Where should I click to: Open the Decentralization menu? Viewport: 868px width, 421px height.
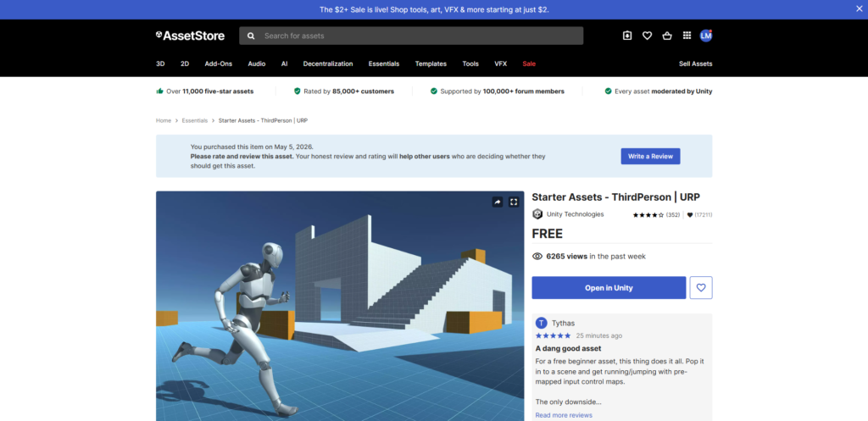(x=328, y=64)
